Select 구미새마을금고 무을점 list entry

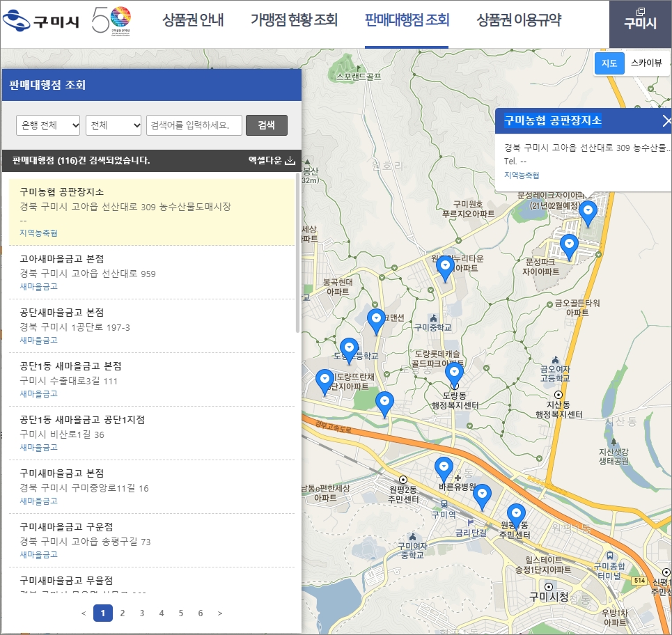[152, 581]
